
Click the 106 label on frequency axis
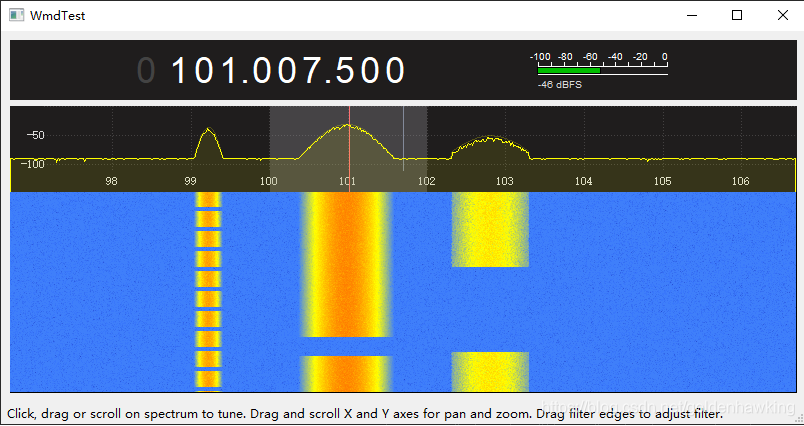click(741, 181)
